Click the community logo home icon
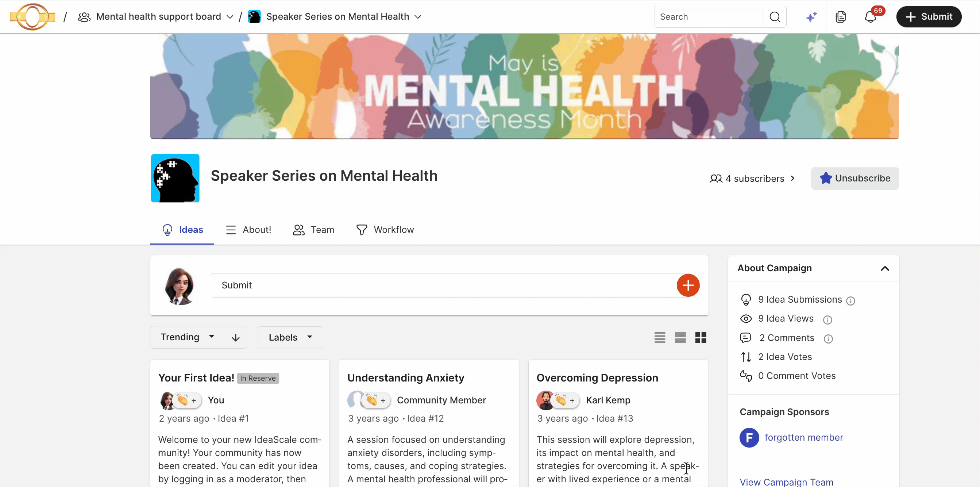This screenshot has width=980, height=487. (x=33, y=17)
